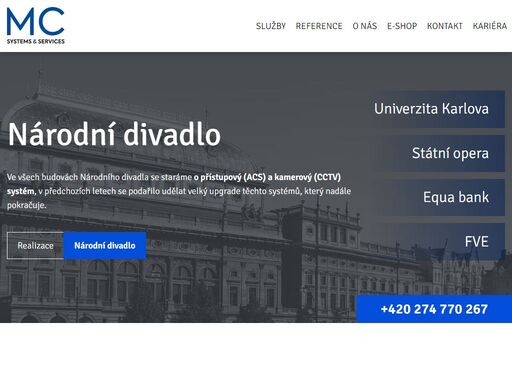Viewport: 512px width, 384px height.
Task: Select the Equa bank slide tab
Action: point(436,197)
